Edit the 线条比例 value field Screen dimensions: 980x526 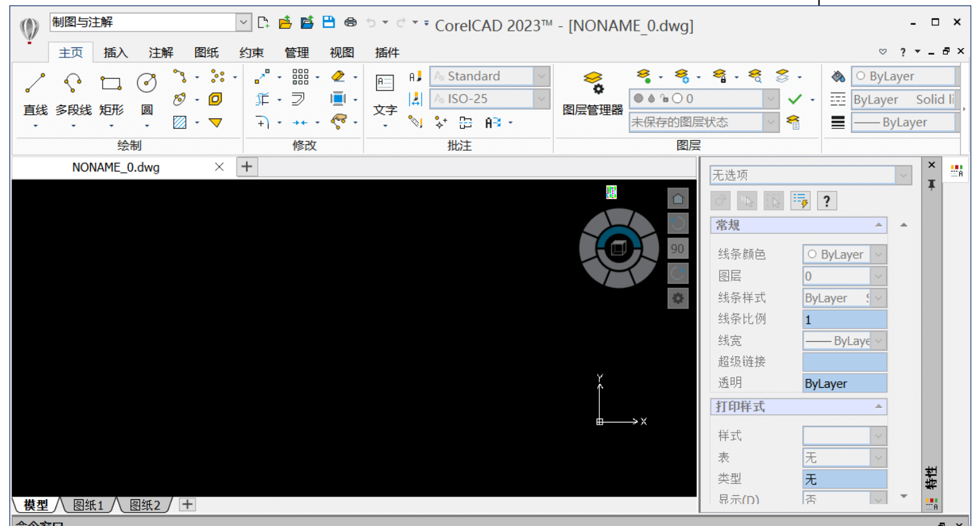(x=844, y=319)
